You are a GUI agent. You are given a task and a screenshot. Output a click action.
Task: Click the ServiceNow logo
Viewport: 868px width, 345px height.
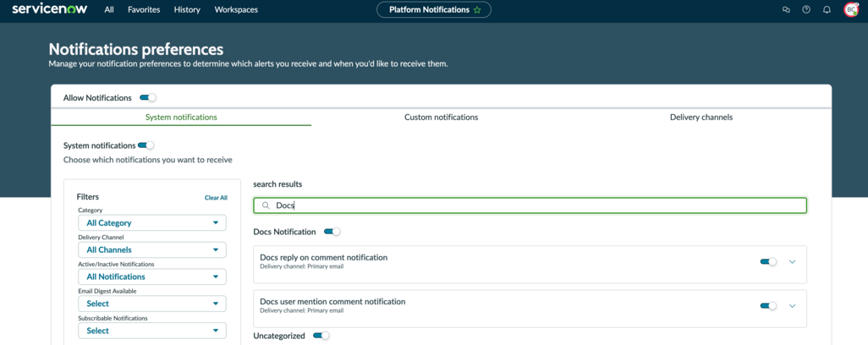click(x=50, y=8)
